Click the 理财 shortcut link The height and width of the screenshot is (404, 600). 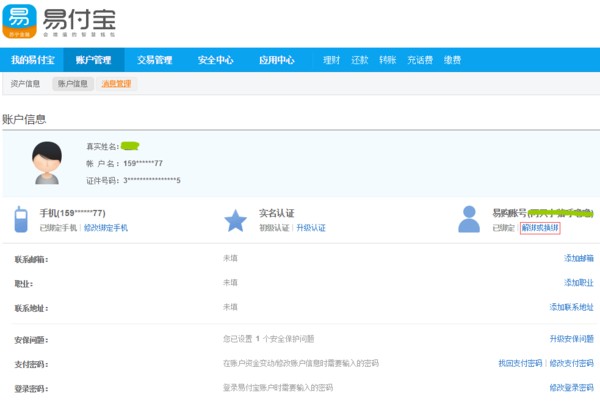point(331,60)
